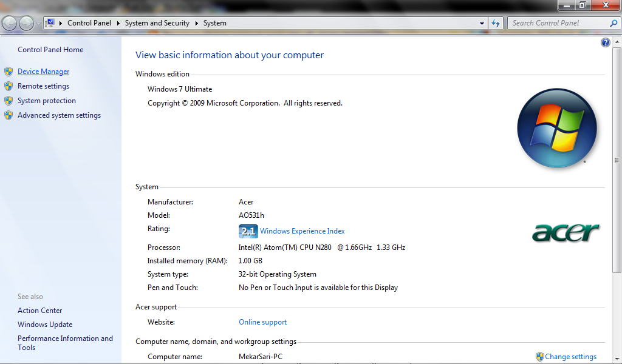This screenshot has width=622, height=364.
Task: Select model value AO531h
Action: 251,215
